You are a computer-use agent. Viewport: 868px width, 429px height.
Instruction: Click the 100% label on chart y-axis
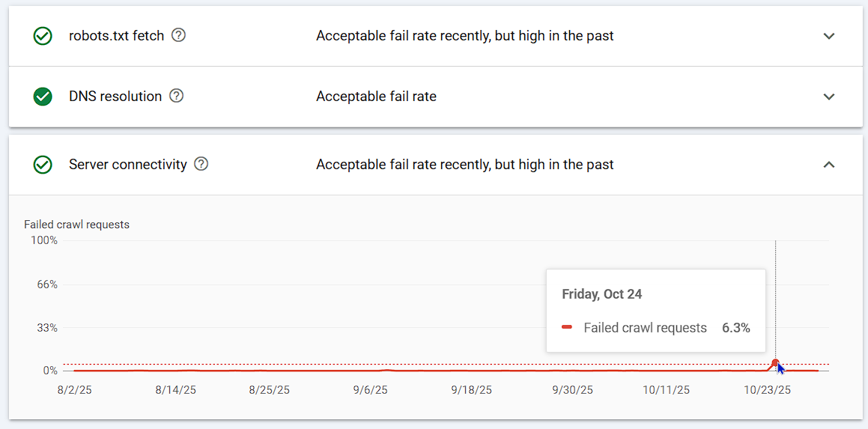pos(43,240)
